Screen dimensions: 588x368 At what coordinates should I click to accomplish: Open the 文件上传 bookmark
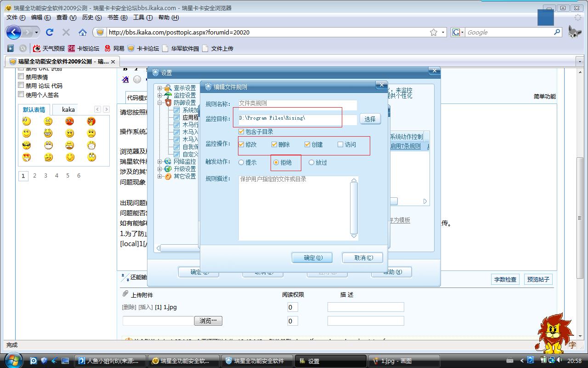click(218, 48)
